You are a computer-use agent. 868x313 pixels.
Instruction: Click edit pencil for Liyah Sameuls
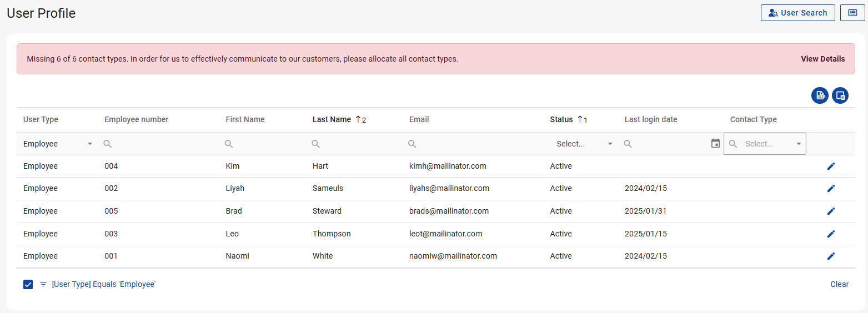coord(831,188)
